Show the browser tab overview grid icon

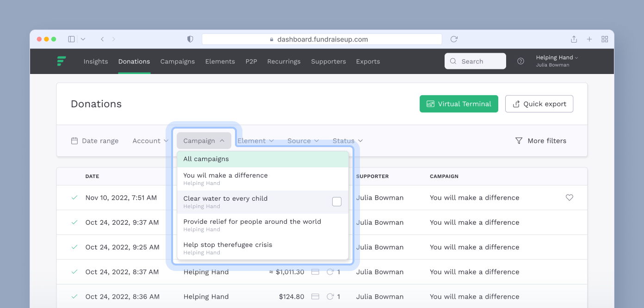[605, 39]
